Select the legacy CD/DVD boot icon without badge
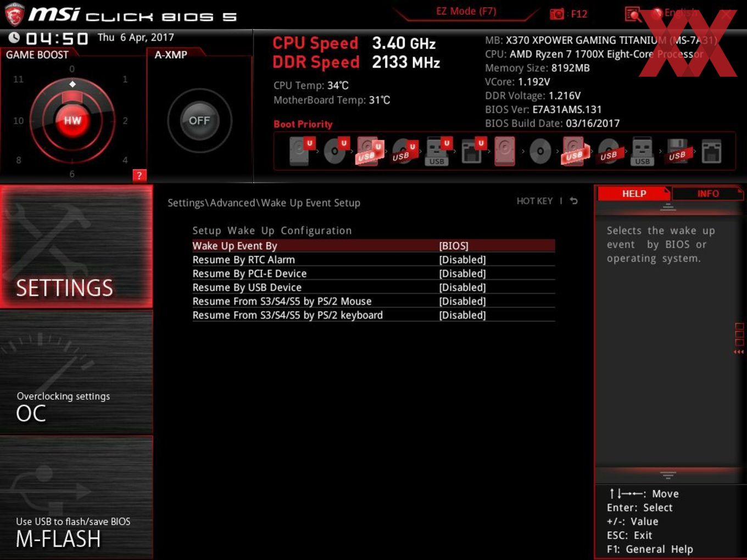The height and width of the screenshot is (560, 747). coord(540,152)
